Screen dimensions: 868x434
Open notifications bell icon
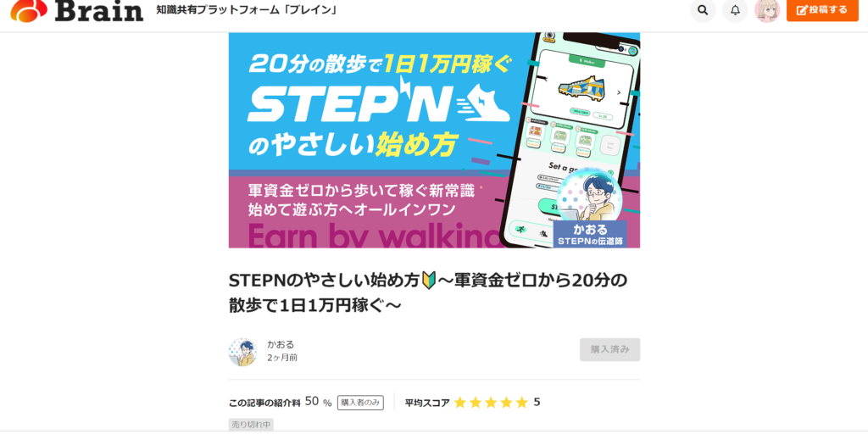point(735,10)
